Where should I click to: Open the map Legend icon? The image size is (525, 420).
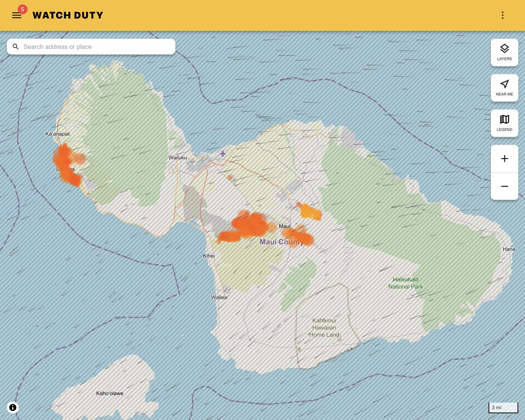(504, 123)
